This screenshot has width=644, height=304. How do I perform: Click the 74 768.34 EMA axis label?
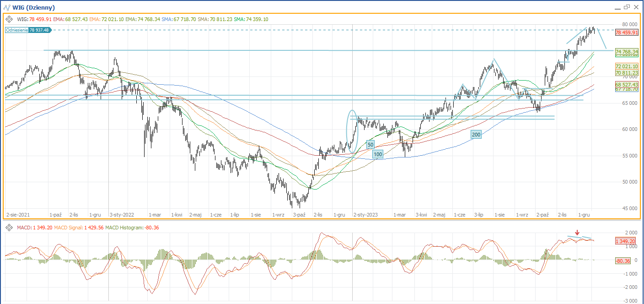point(626,52)
